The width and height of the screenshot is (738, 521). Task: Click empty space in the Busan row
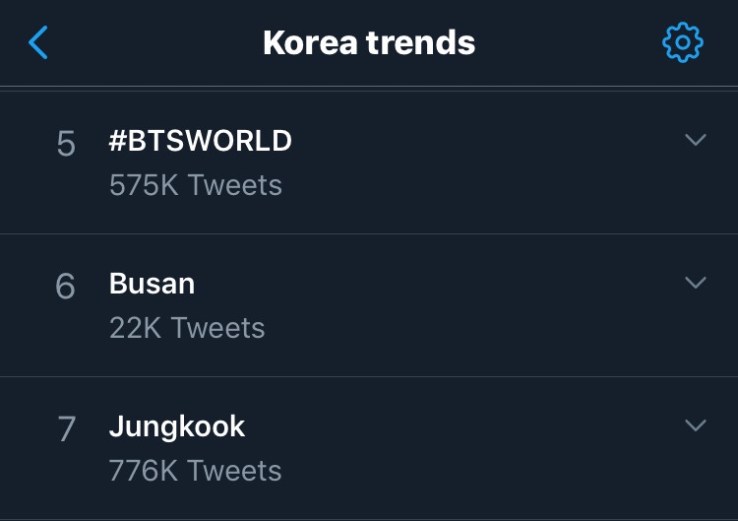coord(450,305)
